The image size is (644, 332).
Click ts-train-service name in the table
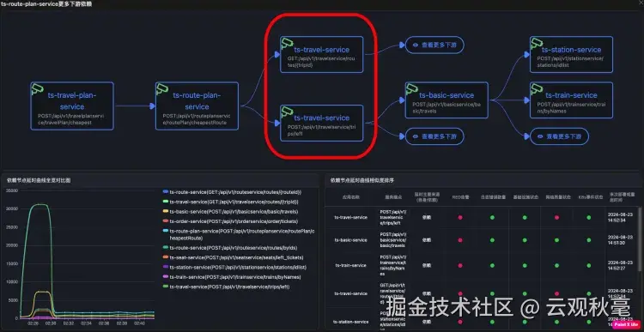click(350, 266)
